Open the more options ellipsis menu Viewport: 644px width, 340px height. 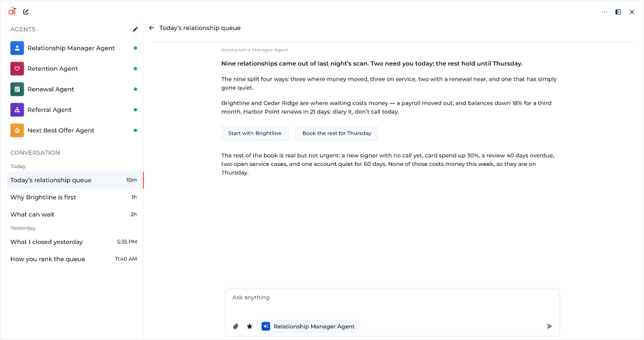click(x=604, y=12)
